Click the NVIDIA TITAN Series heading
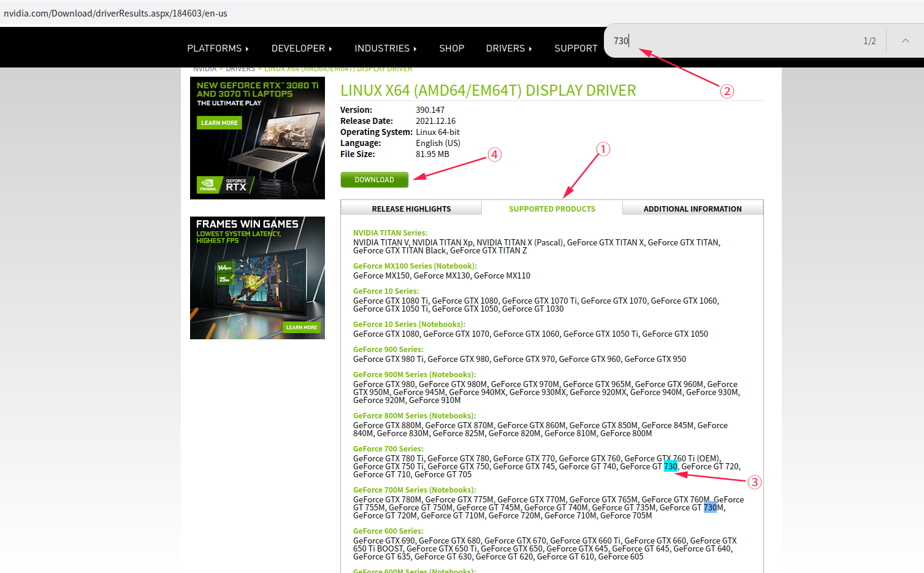 click(390, 233)
